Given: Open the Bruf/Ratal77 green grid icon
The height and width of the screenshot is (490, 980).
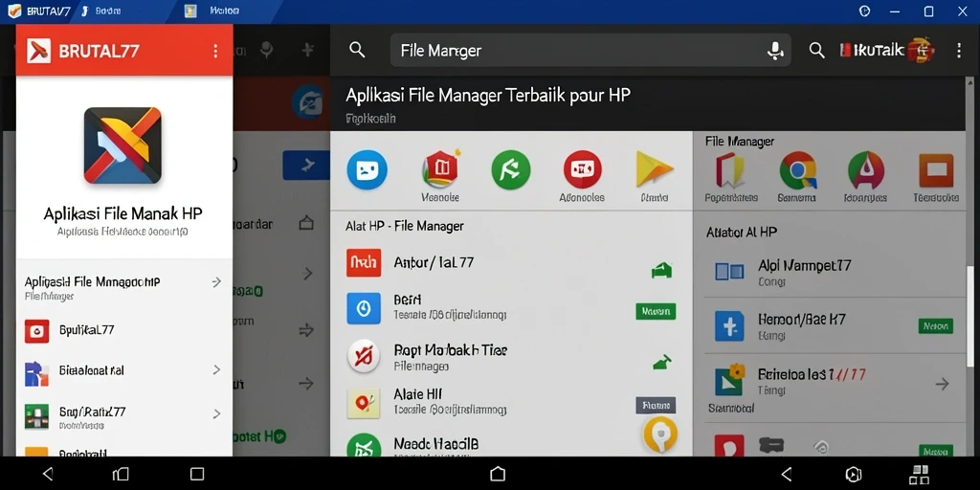Looking at the screenshot, I should pyautogui.click(x=37, y=416).
